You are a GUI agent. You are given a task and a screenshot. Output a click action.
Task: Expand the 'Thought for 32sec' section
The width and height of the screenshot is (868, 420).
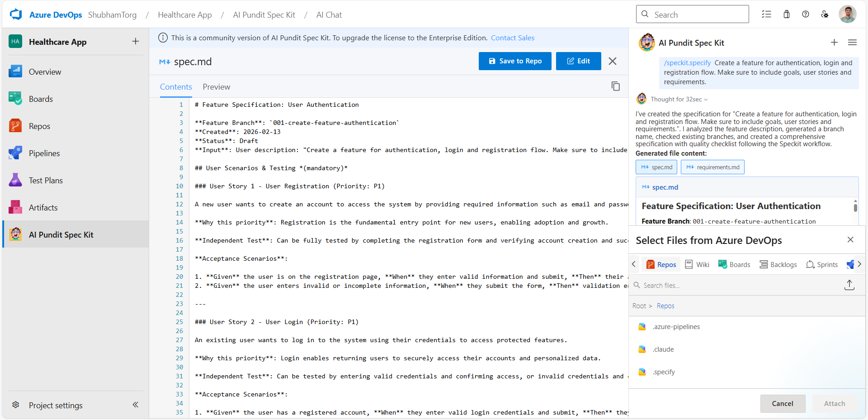(679, 100)
